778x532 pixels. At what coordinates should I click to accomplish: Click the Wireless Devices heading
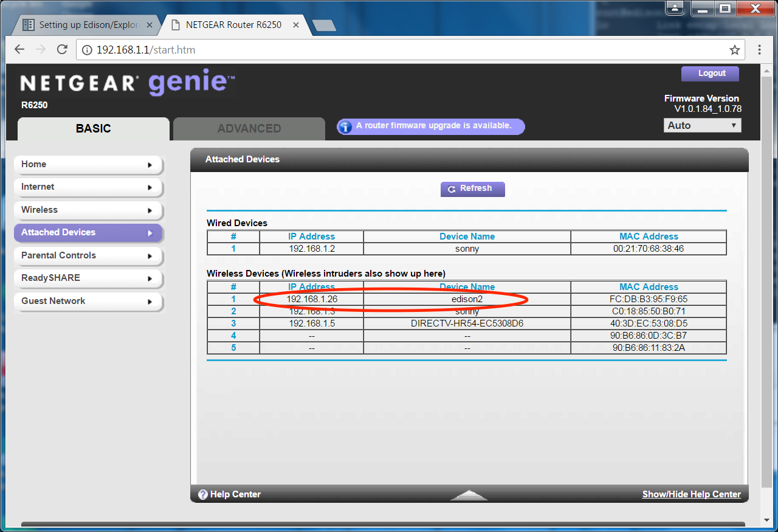[x=326, y=274]
